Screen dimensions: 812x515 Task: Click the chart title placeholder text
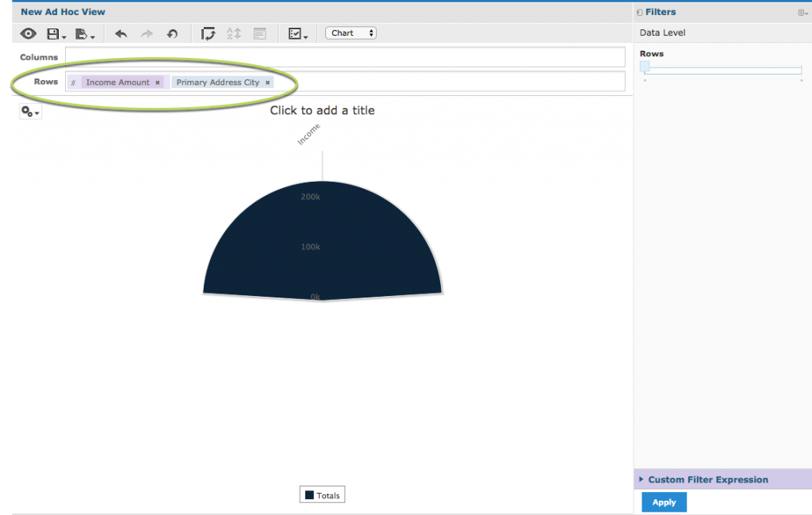pos(322,110)
